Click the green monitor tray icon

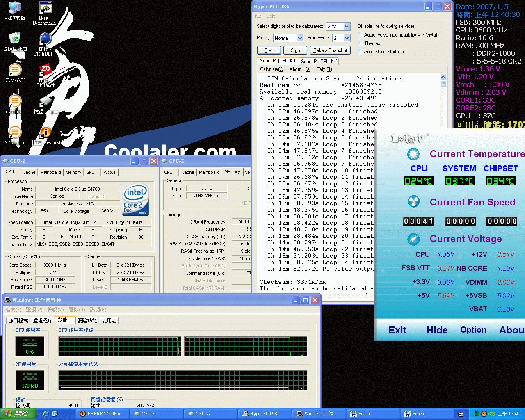point(477,414)
